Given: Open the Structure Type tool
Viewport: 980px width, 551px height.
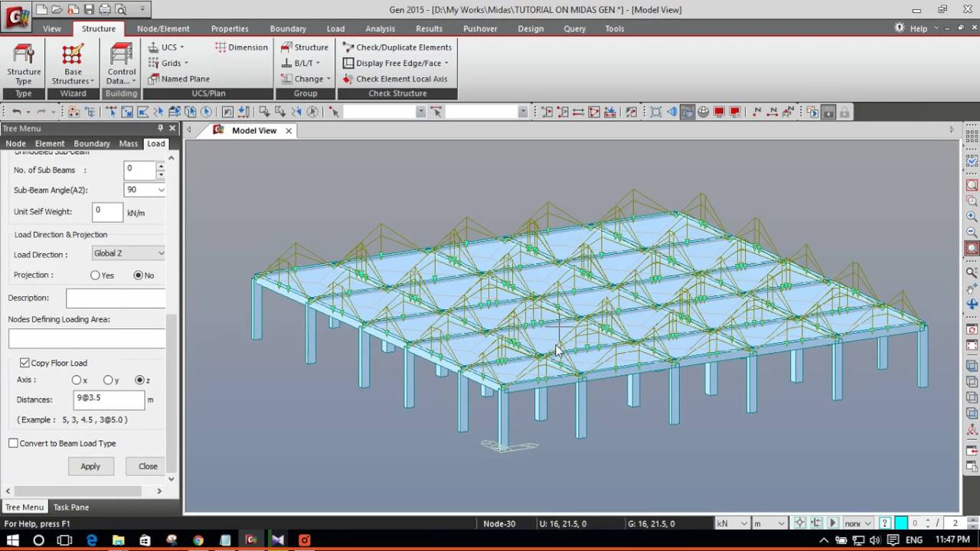Looking at the screenshot, I should pyautogui.click(x=24, y=64).
